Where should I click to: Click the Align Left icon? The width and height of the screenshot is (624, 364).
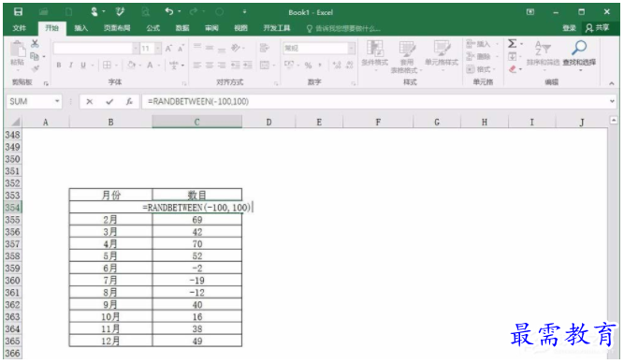tap(197, 65)
